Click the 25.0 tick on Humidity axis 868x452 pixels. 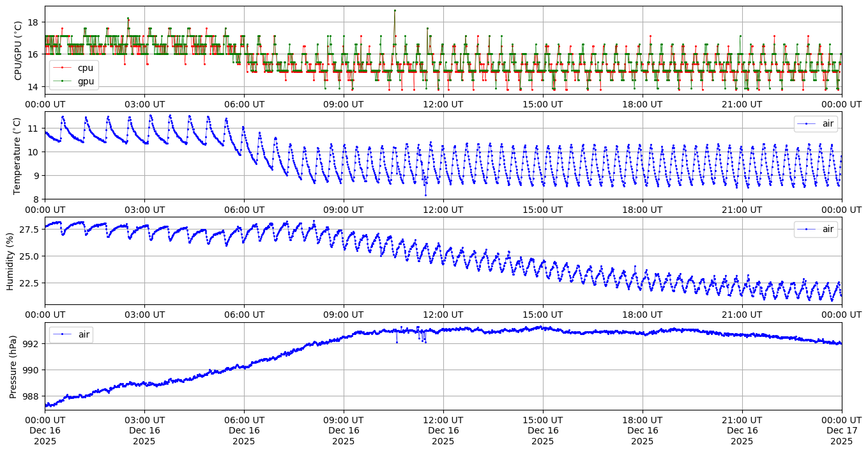pos(30,256)
